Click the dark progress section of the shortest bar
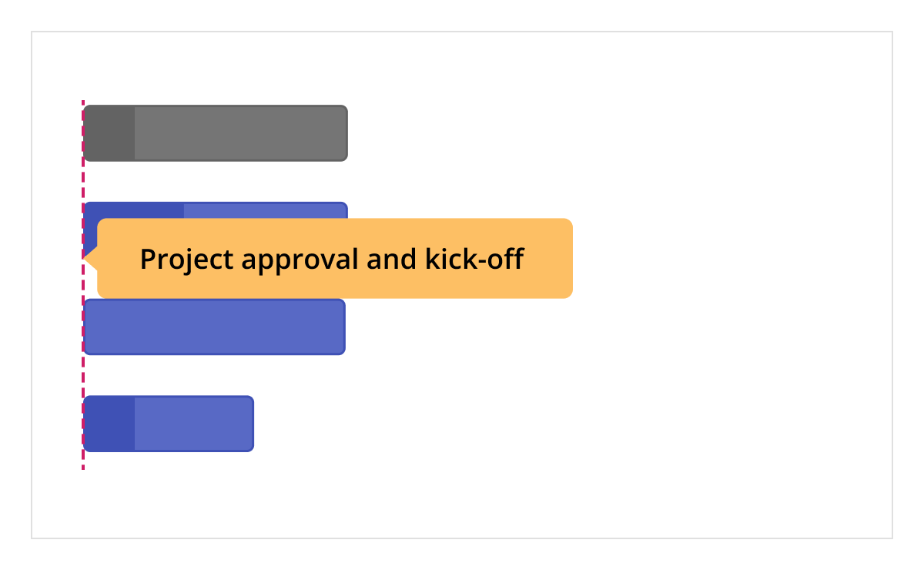 tap(109, 424)
